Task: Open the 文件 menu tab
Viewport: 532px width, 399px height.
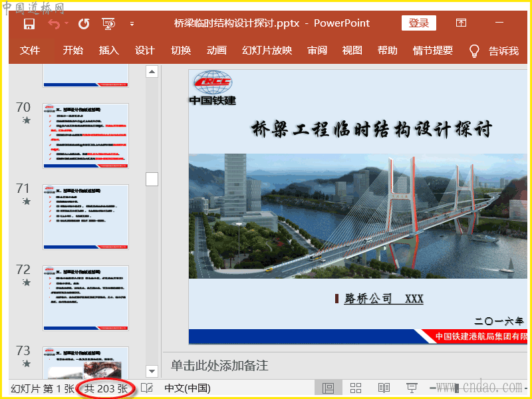Action: (30, 51)
